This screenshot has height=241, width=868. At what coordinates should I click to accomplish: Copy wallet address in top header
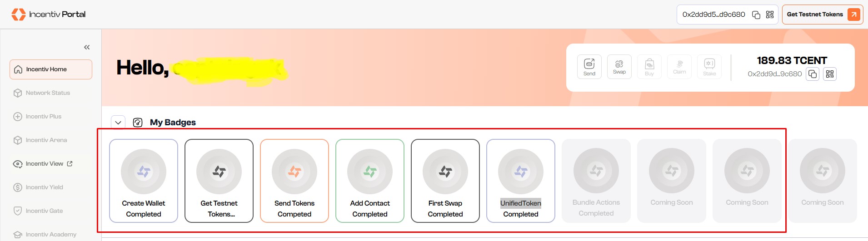tap(756, 15)
